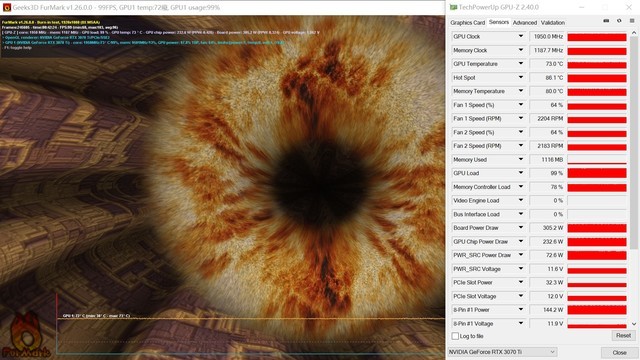This screenshot has width=640, height=360.
Task: Click the GPU-Z screenshot camera icon
Action: [606, 21]
